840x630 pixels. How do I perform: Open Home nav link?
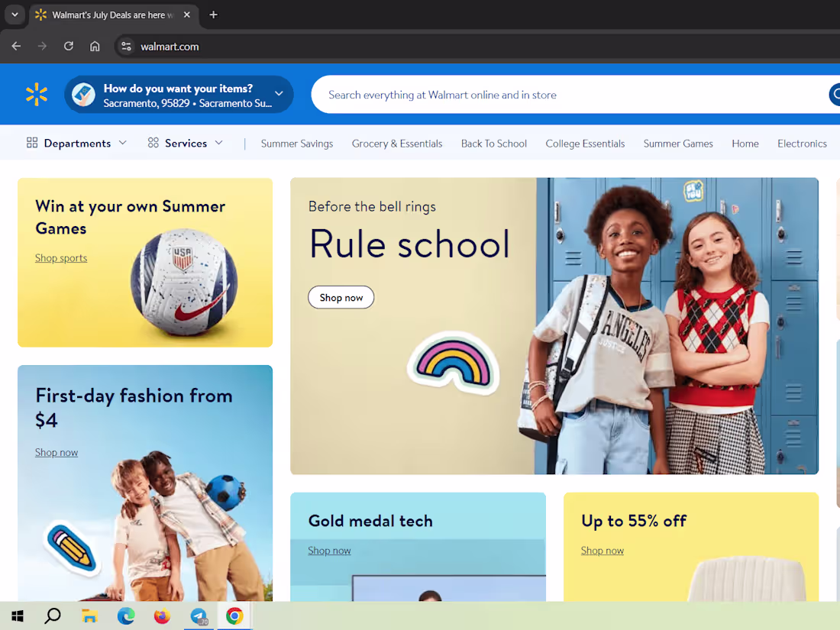tap(745, 144)
